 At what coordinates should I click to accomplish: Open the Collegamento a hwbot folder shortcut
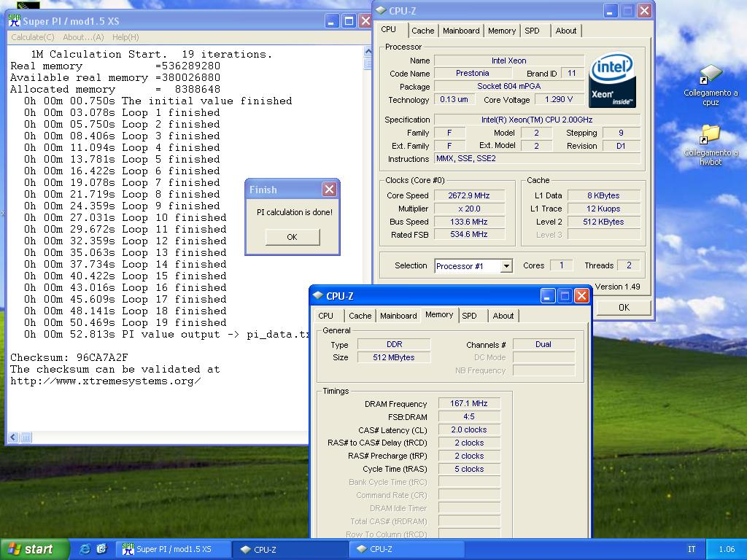[x=711, y=145]
